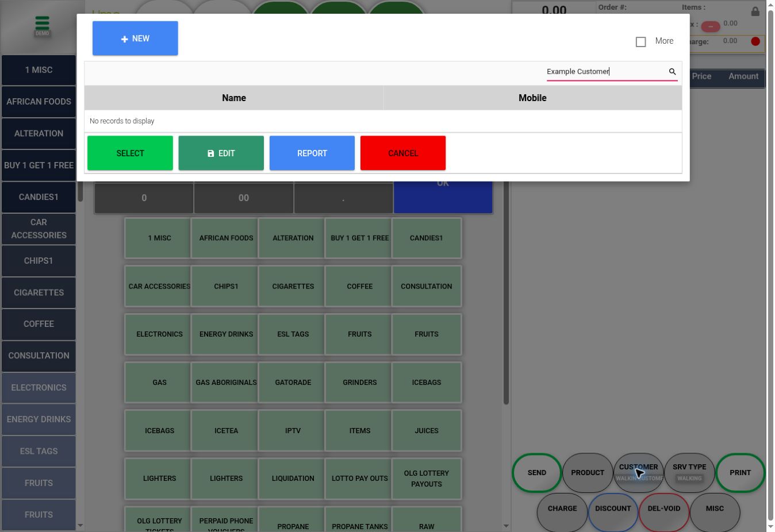This screenshot has height=532, width=775.
Task: Tap the single 0 keypad key
Action: coord(144,198)
